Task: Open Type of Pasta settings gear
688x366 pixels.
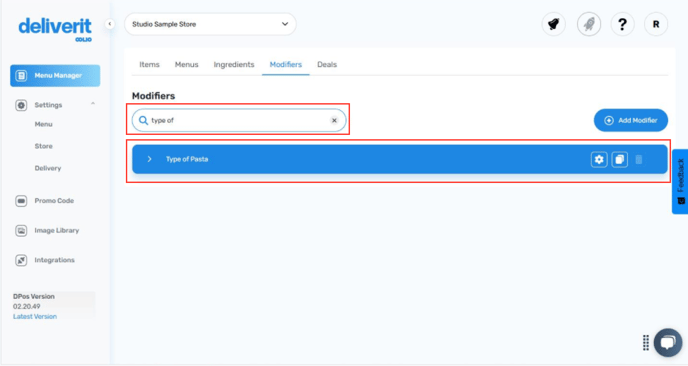Action: pyautogui.click(x=599, y=159)
